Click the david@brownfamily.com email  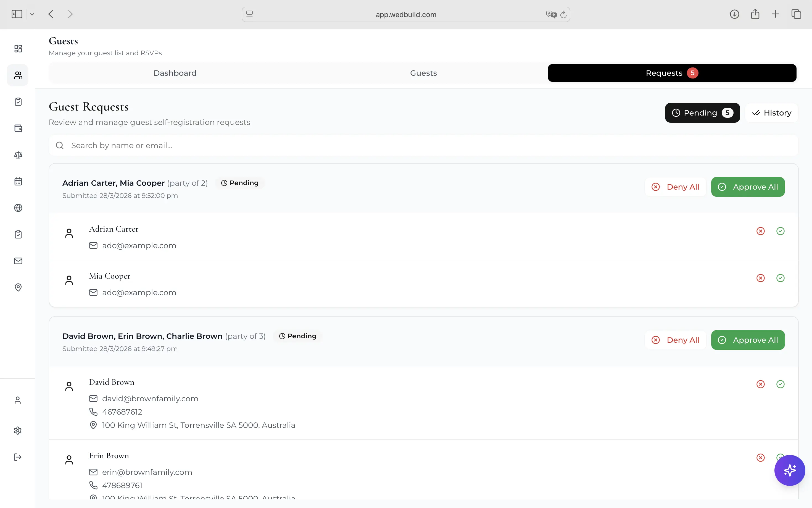[150, 399]
